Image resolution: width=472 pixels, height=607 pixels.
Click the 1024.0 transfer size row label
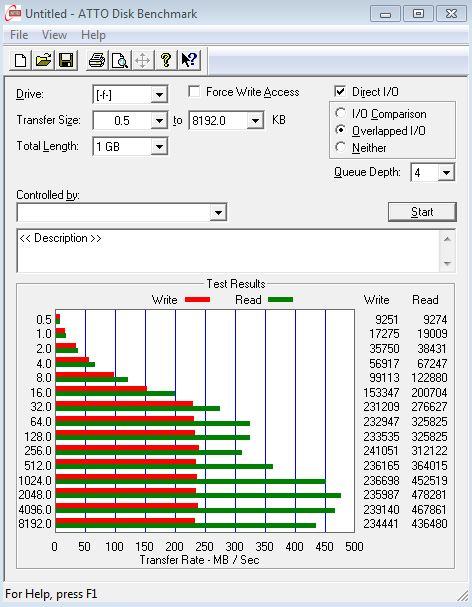[x=35, y=480]
